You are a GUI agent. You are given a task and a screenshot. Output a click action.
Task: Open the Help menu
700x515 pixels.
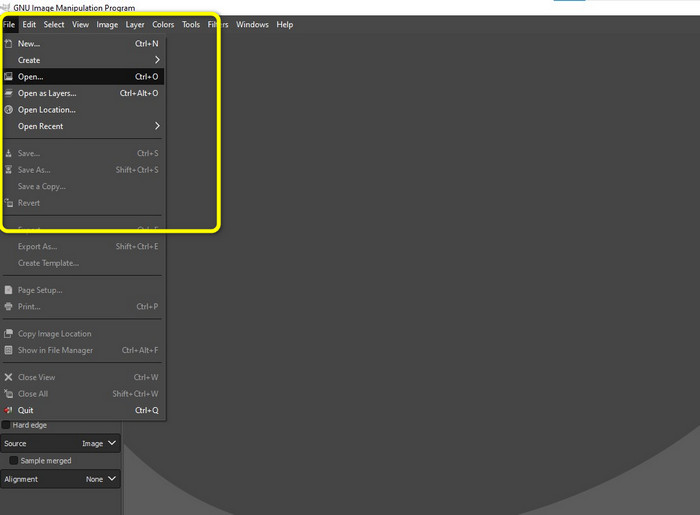pos(284,25)
